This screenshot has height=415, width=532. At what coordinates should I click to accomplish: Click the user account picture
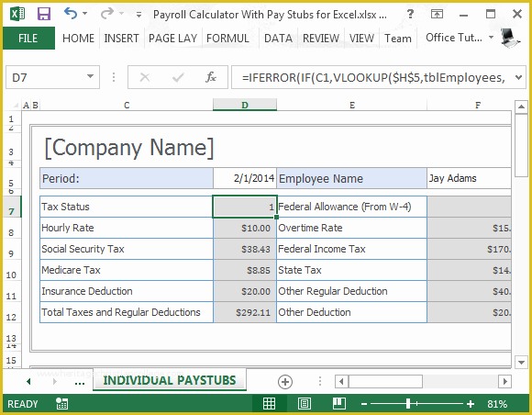pyautogui.click(x=510, y=38)
